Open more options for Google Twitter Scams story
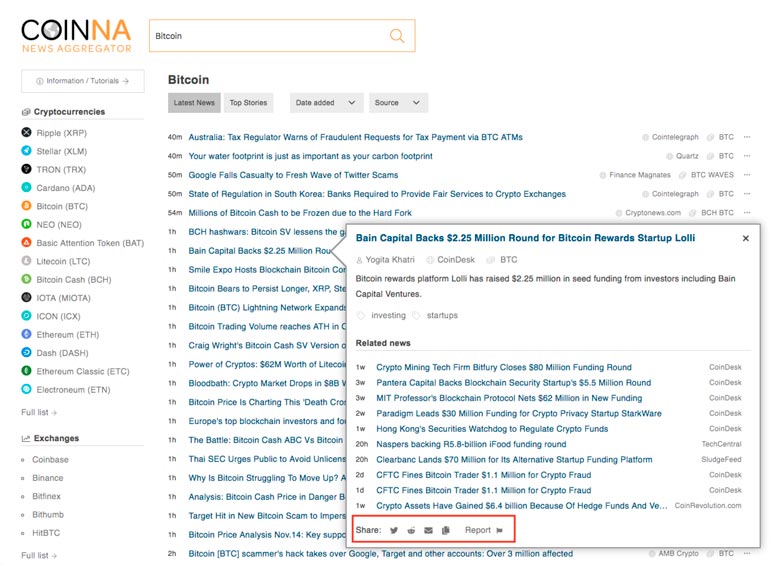The width and height of the screenshot is (779, 585). coord(747,175)
